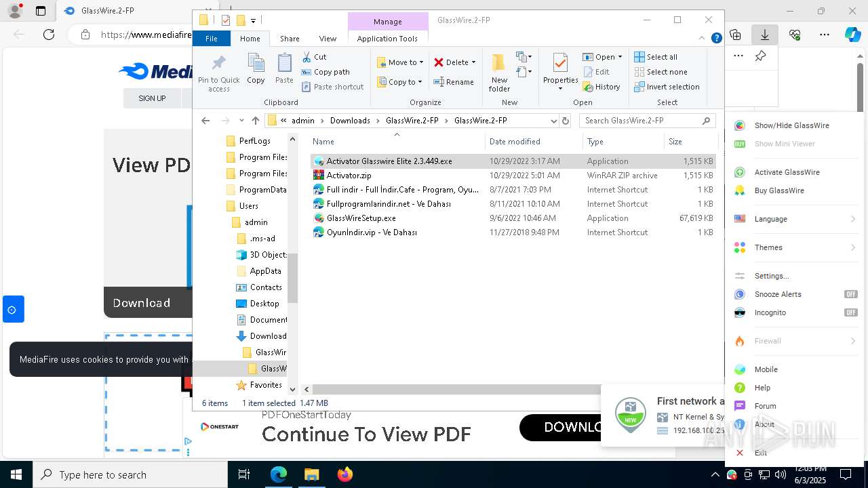Image resolution: width=868 pixels, height=488 pixels.
Task: Click Select none in ribbon
Action: pyautogui.click(x=660, y=72)
